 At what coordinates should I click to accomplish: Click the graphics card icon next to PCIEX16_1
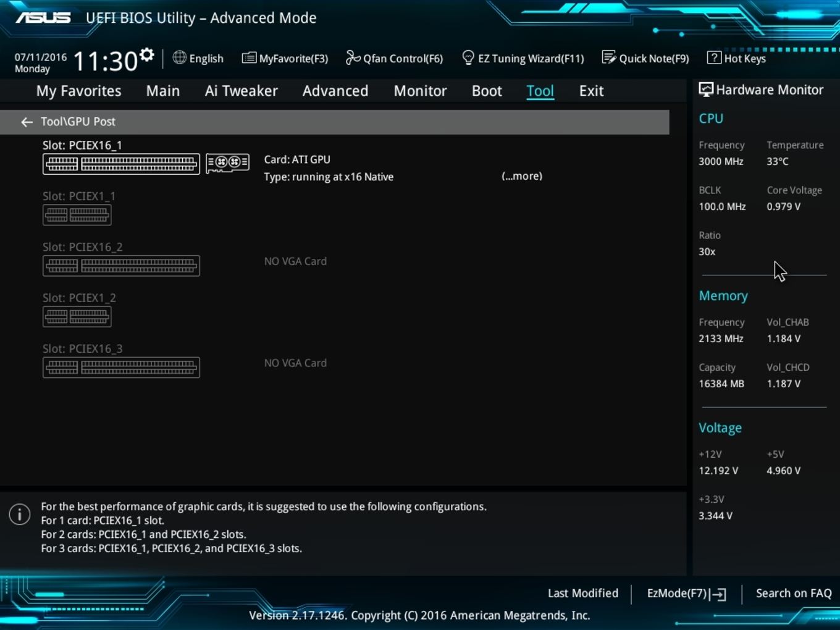pos(227,163)
